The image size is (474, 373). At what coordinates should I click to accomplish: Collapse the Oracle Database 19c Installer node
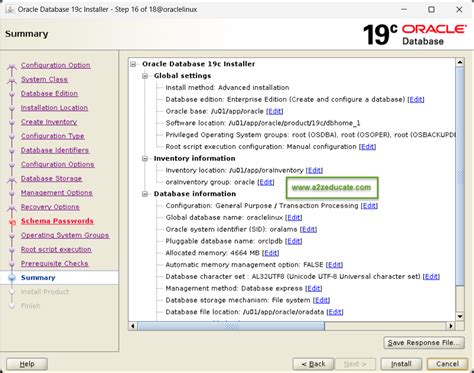pyautogui.click(x=133, y=64)
